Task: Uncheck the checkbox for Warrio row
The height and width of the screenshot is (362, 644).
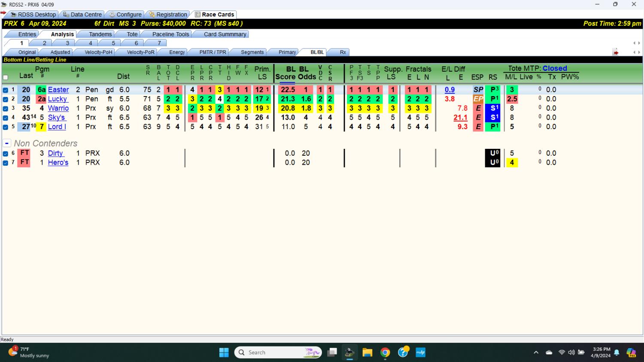Action: point(6,109)
